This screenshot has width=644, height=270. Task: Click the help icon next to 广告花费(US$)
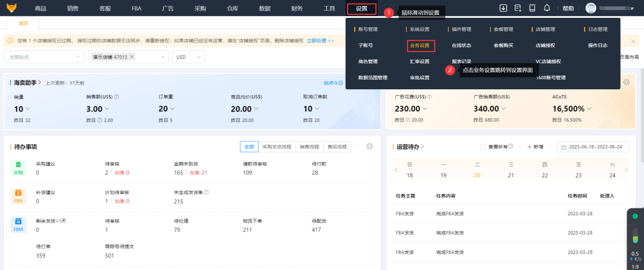tap(429, 96)
